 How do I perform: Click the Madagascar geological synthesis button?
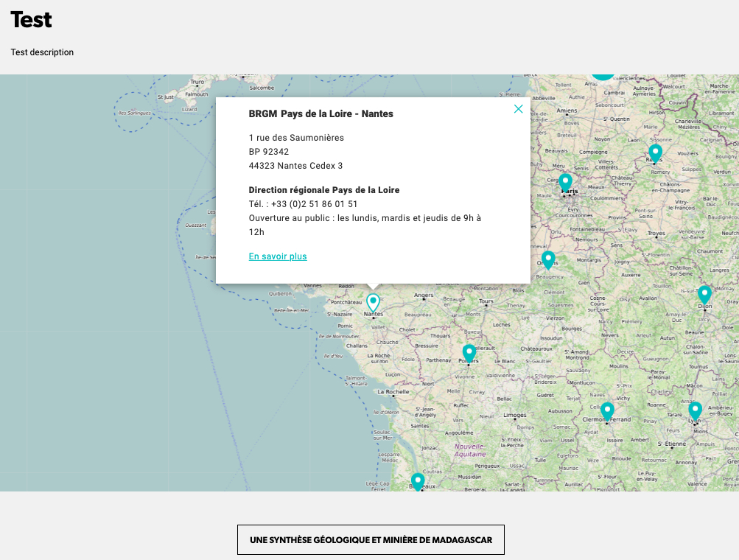tap(371, 539)
